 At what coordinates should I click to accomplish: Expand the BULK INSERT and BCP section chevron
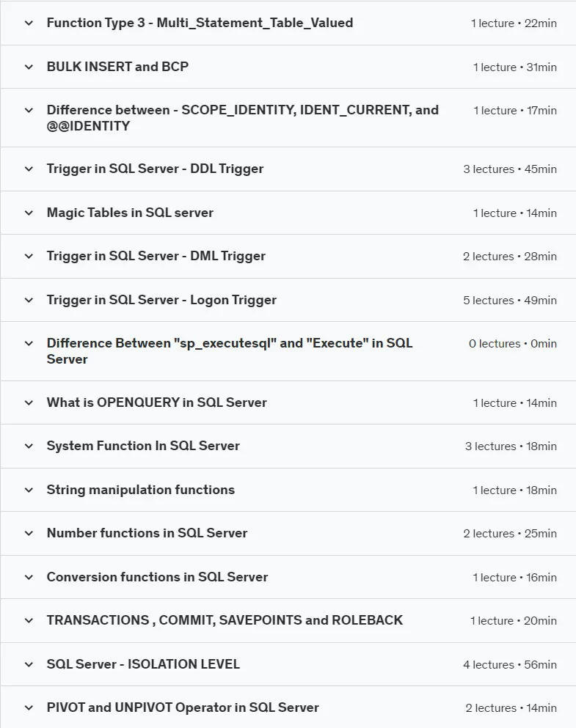(29, 67)
